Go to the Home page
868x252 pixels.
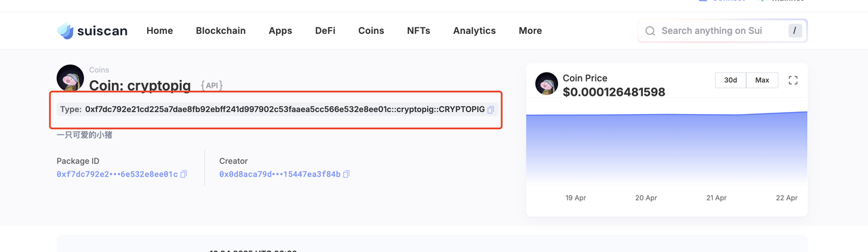click(x=159, y=31)
